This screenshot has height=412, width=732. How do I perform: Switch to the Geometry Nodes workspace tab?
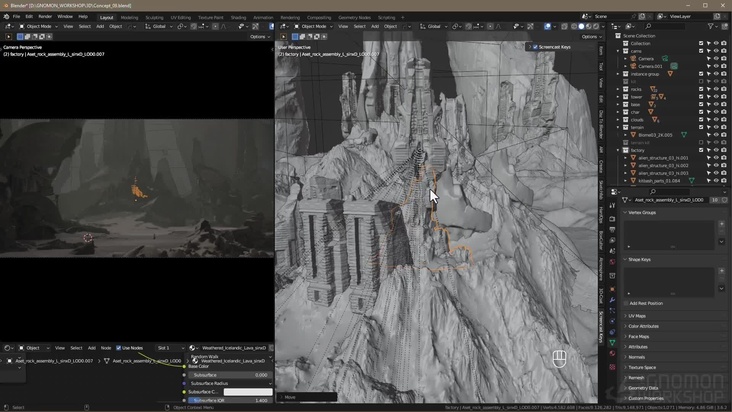click(354, 18)
